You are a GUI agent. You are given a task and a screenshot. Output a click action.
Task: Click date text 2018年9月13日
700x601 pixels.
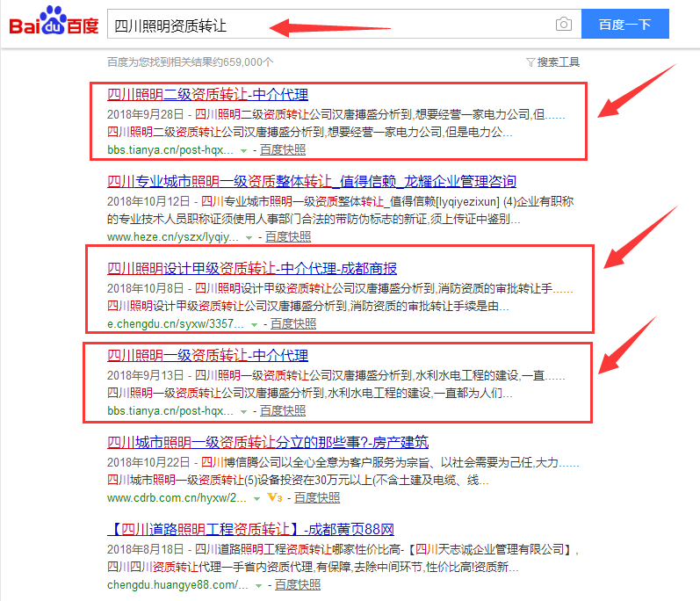[x=146, y=375]
